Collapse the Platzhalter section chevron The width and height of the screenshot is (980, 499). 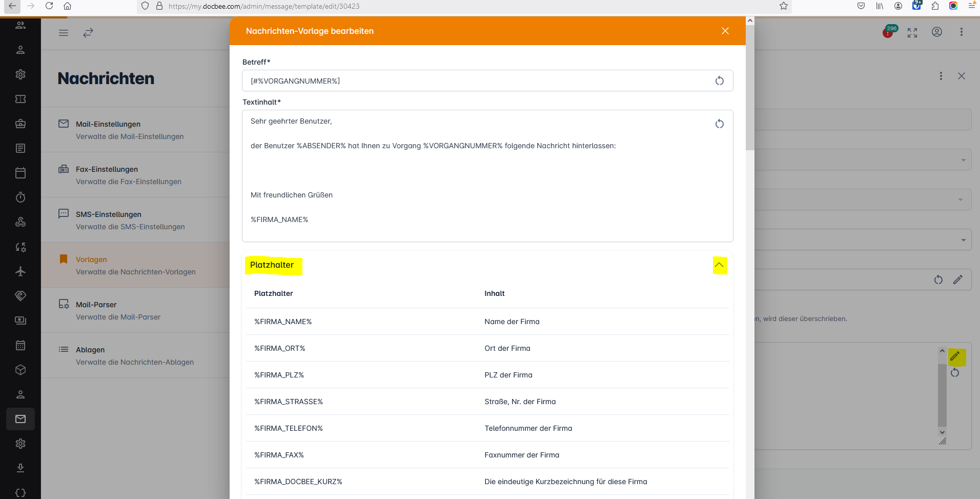[x=720, y=265]
